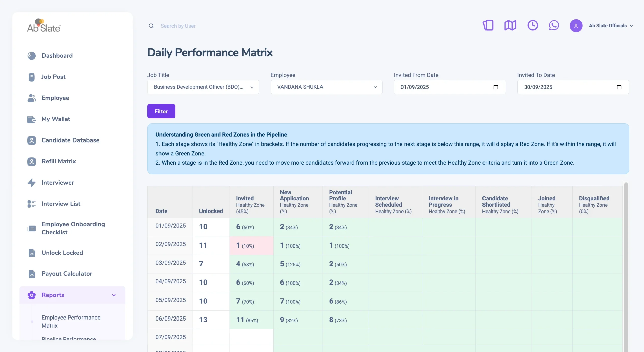Click the red-zone Invited cell for 02/09/2025

[251, 245]
